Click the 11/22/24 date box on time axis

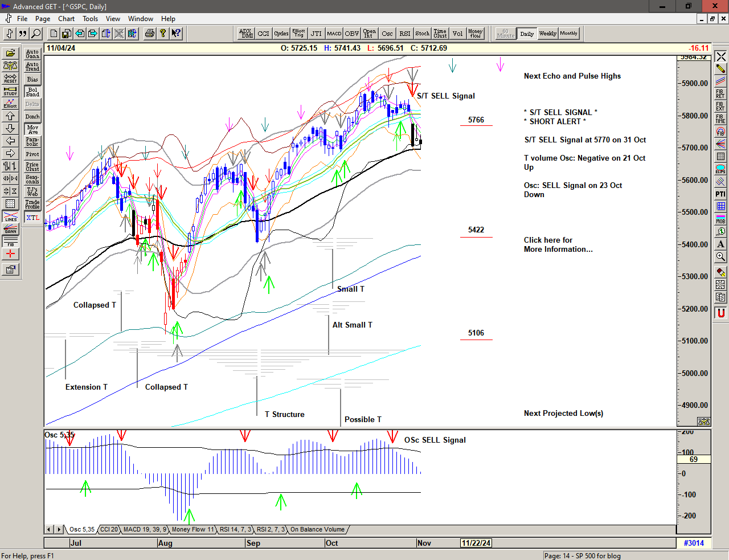[476, 543]
